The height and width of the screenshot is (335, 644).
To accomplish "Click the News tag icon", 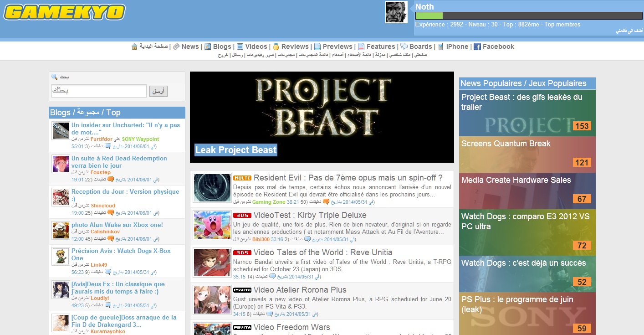I will (x=176, y=46).
